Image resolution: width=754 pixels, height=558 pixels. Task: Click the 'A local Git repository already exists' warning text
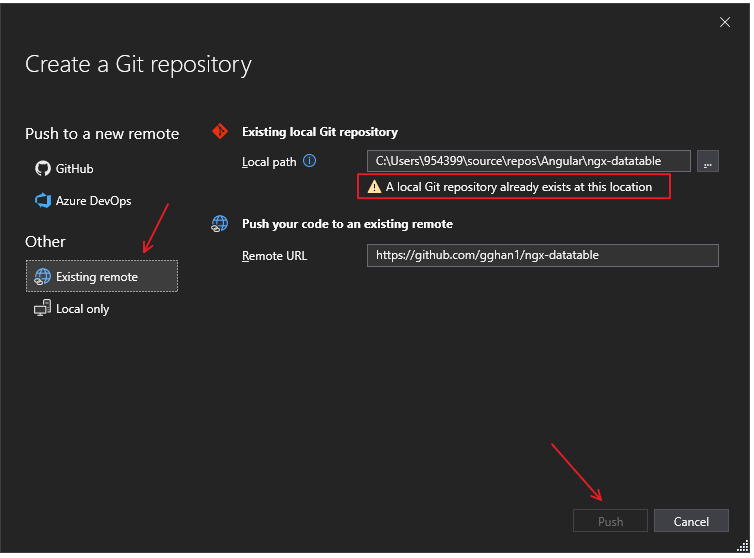point(519,187)
